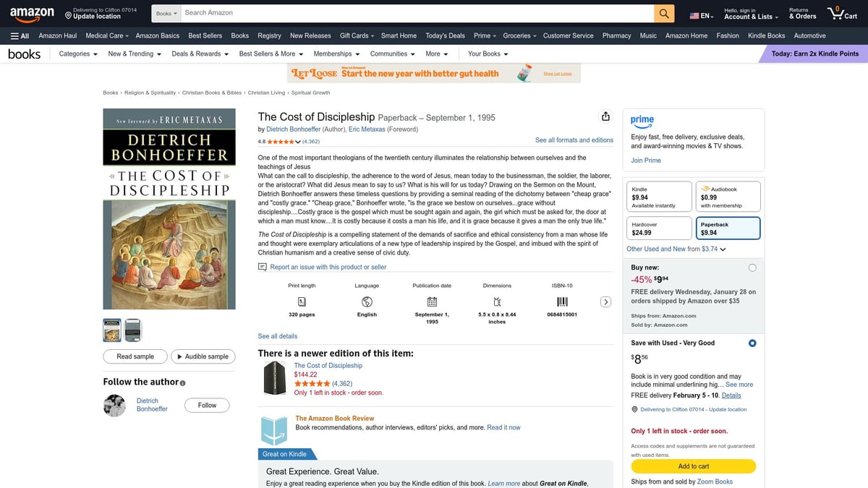Image resolution: width=868 pixels, height=488 pixels.
Task: Click the Amazon logo
Action: [x=31, y=12]
